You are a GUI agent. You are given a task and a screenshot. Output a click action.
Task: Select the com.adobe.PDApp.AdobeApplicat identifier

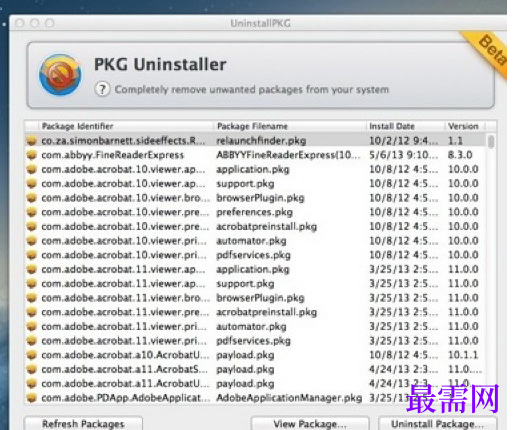pyautogui.click(x=126, y=398)
